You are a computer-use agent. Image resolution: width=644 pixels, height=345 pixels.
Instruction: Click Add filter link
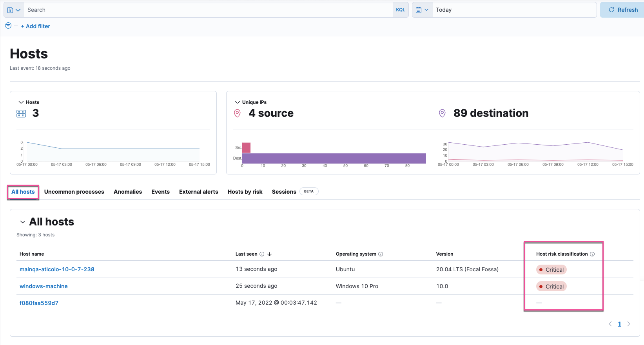[35, 26]
